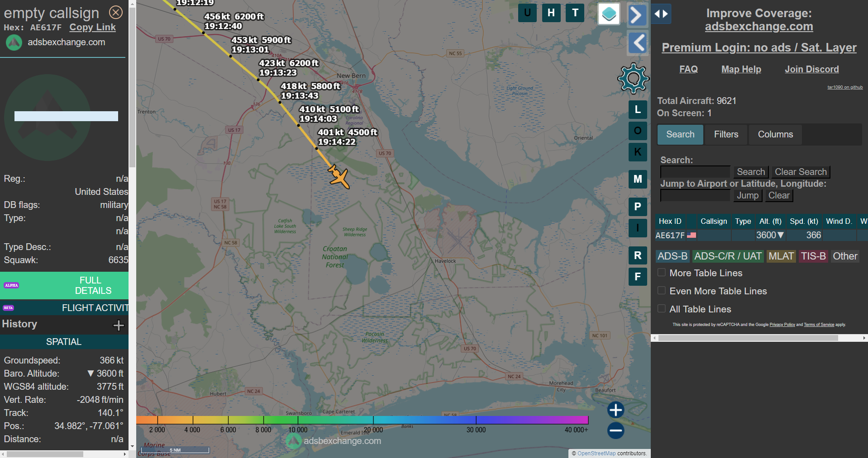Image resolution: width=868 pixels, height=458 pixels.
Task: Toggle the F map option button
Action: point(638,277)
